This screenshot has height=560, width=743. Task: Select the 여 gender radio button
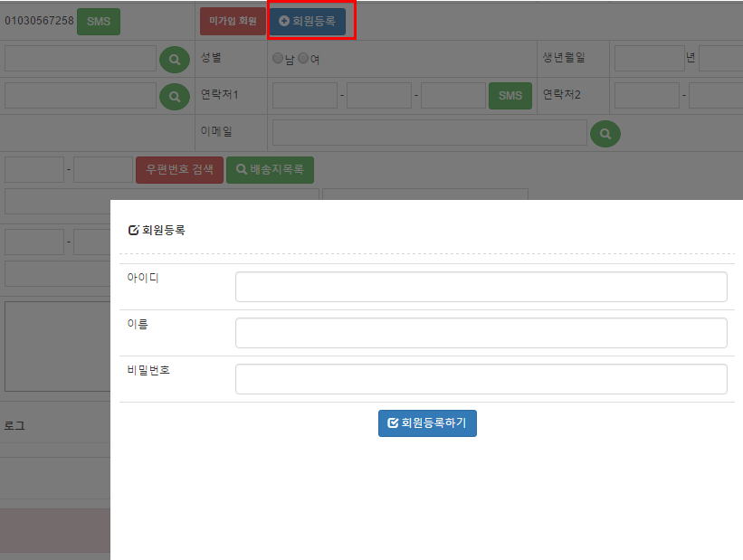pyautogui.click(x=303, y=59)
